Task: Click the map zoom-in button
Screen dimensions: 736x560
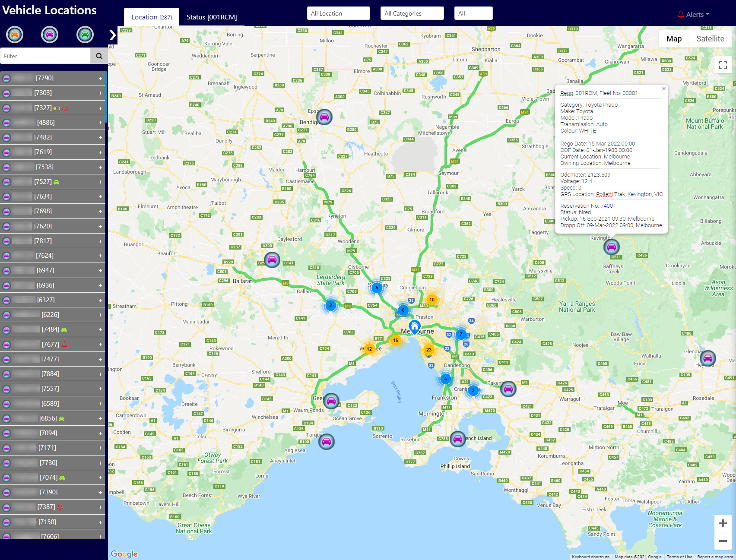Action: [723, 523]
